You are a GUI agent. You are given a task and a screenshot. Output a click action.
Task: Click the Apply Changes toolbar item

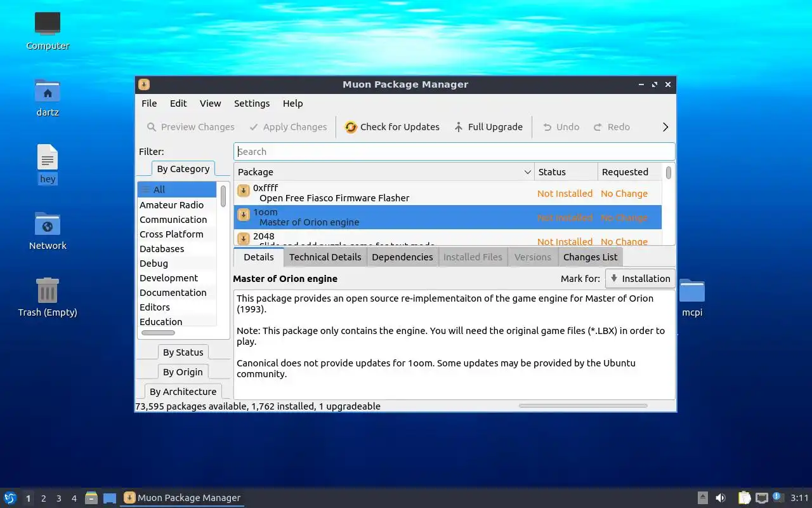[x=288, y=127]
